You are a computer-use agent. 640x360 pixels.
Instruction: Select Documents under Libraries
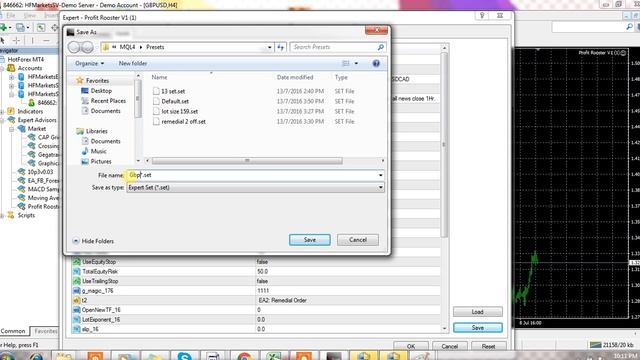click(x=105, y=141)
